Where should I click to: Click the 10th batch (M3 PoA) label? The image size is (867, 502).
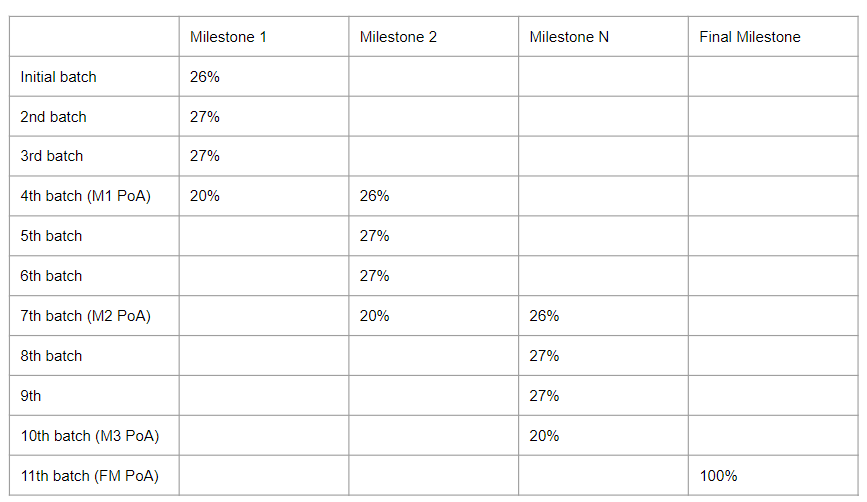[89, 436]
